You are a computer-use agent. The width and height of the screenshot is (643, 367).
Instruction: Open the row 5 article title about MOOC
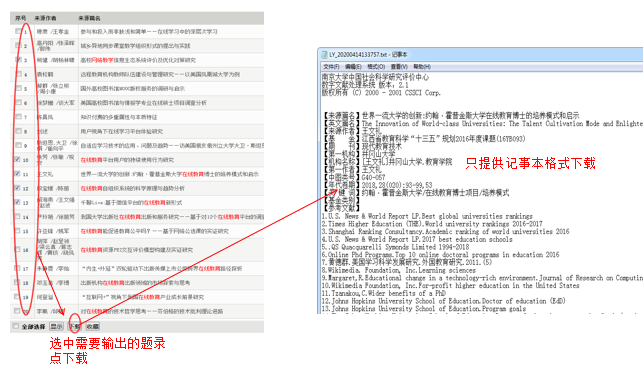[x=132, y=88]
